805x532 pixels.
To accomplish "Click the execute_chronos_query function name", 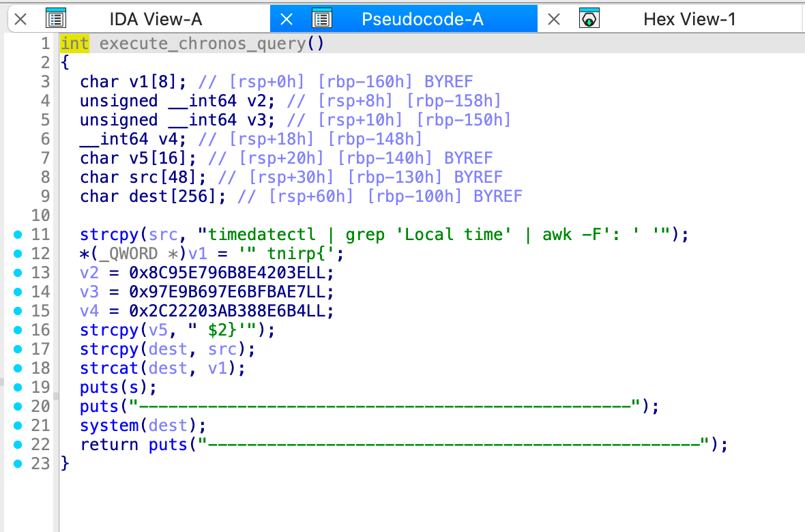I will (x=203, y=44).
